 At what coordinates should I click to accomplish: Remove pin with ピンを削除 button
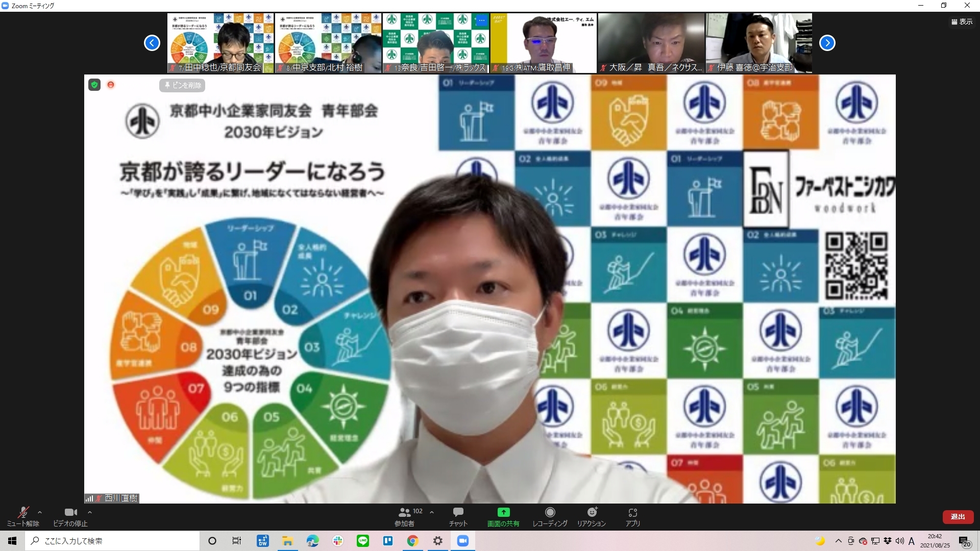[x=182, y=85]
